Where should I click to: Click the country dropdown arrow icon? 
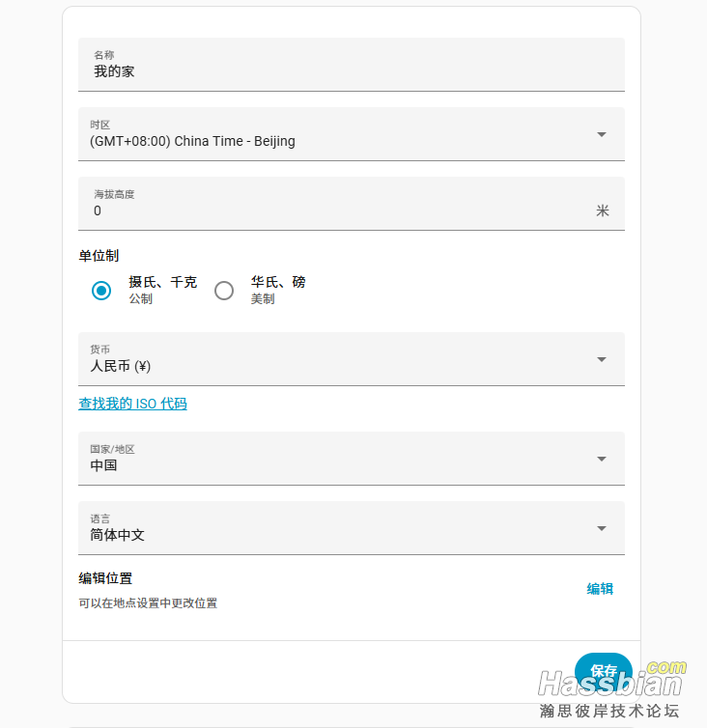coord(602,459)
